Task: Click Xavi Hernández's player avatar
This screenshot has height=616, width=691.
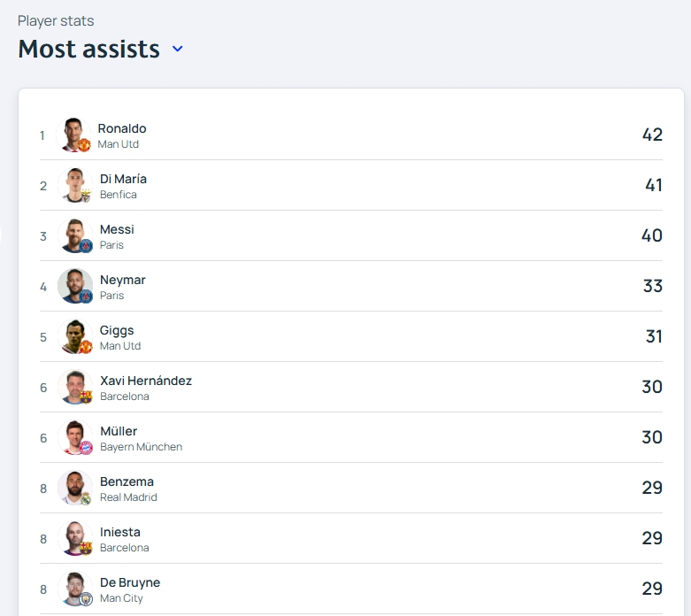Action: click(75, 387)
